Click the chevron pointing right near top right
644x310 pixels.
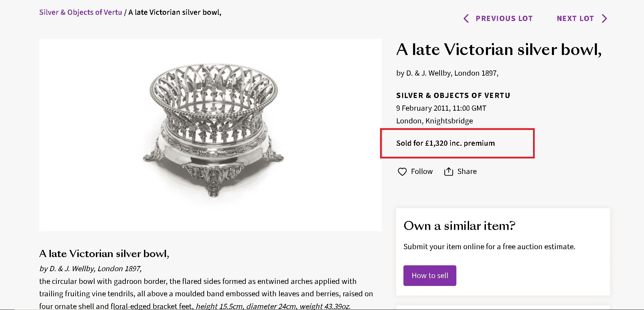tap(605, 18)
